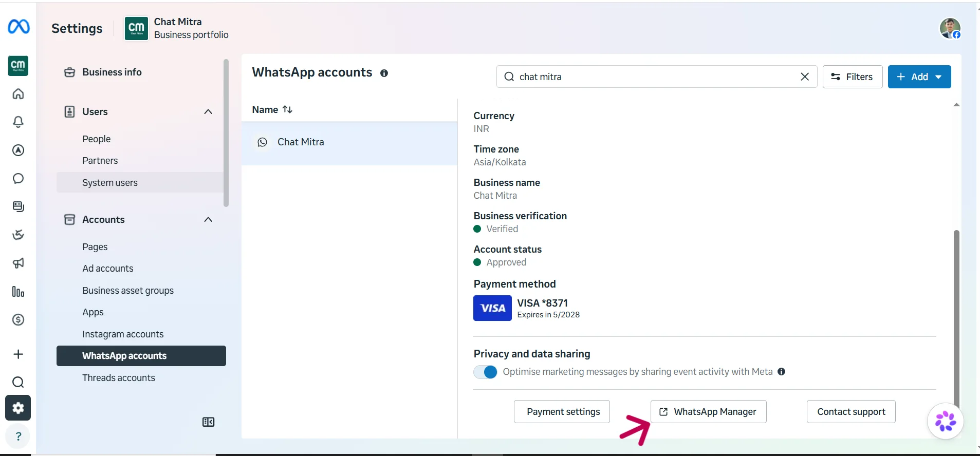Screen dimensions: 980x456
Task: Click the Users section label
Action: [x=95, y=112]
